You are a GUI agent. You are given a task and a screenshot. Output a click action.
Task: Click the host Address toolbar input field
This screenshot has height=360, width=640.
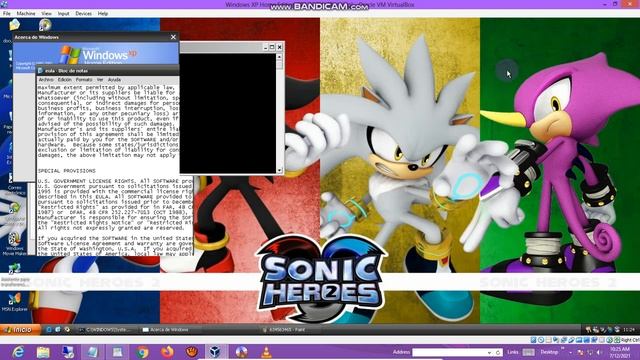(x=449, y=352)
